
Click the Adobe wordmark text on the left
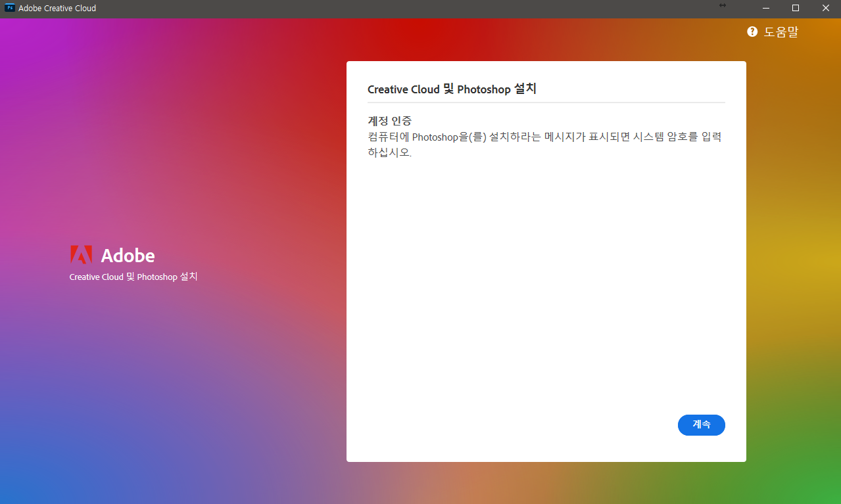point(128,256)
